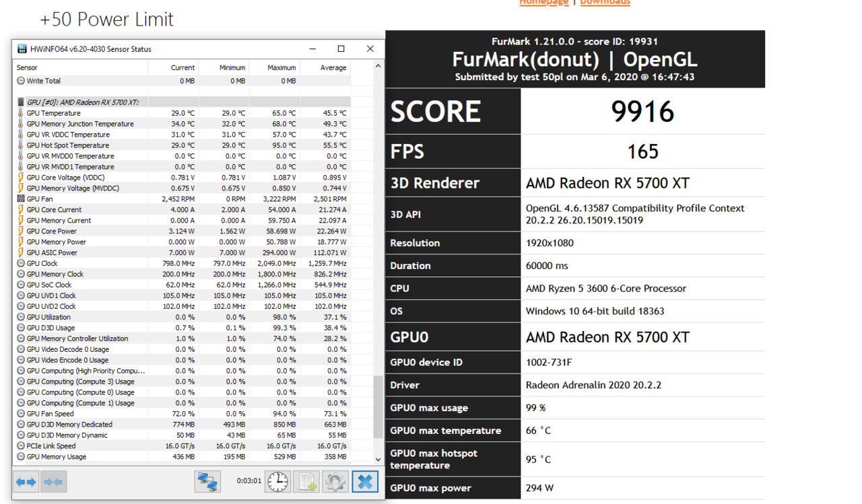Viewport: 862px width, 504px height.
Task: Click the FurMark(donut) | OpenGL title
Action: (574, 59)
